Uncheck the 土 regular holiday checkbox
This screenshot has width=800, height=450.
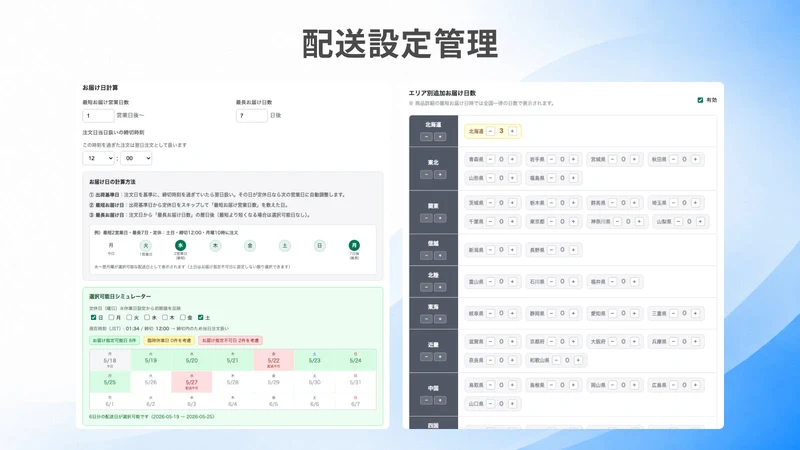click(x=201, y=317)
